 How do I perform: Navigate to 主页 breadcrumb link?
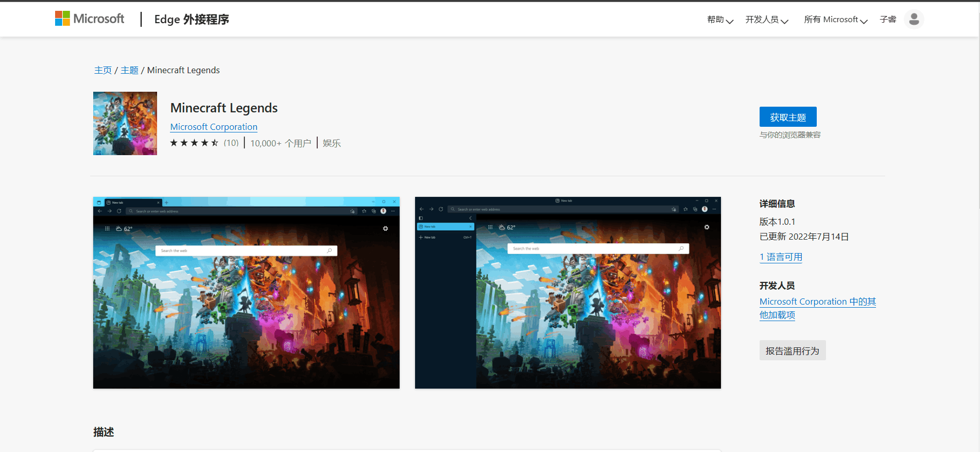point(103,70)
